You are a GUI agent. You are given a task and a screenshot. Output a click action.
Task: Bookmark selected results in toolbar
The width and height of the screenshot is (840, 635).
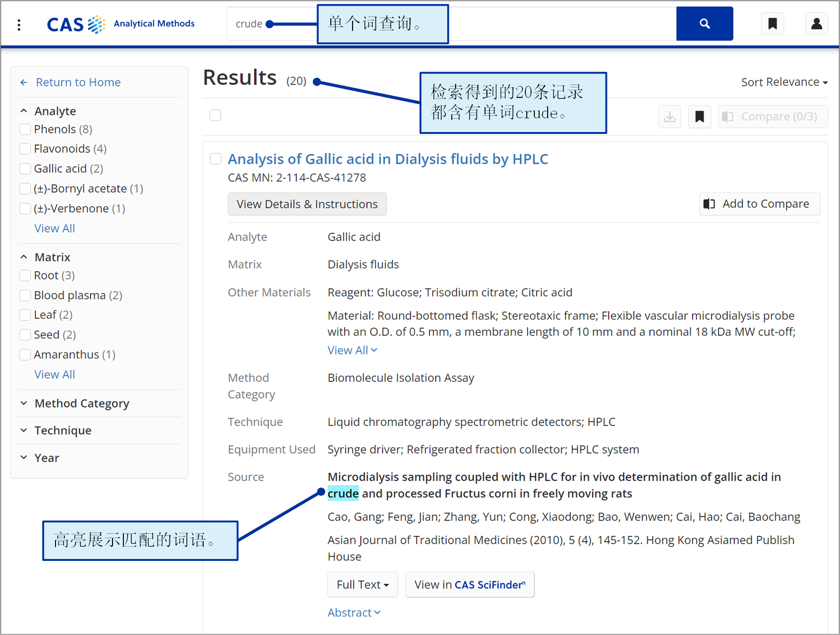(699, 117)
